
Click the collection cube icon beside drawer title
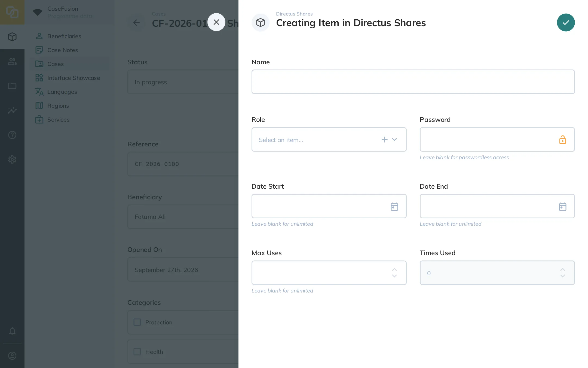(x=261, y=23)
